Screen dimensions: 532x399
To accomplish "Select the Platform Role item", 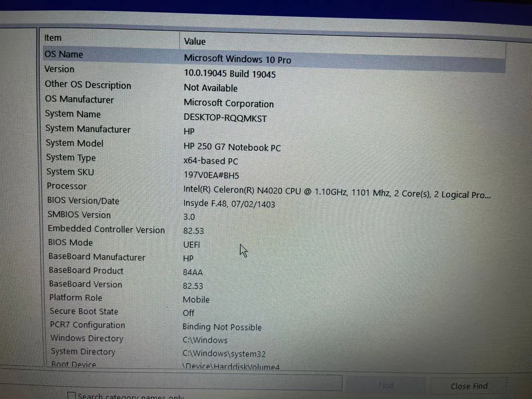I will 76,298.
